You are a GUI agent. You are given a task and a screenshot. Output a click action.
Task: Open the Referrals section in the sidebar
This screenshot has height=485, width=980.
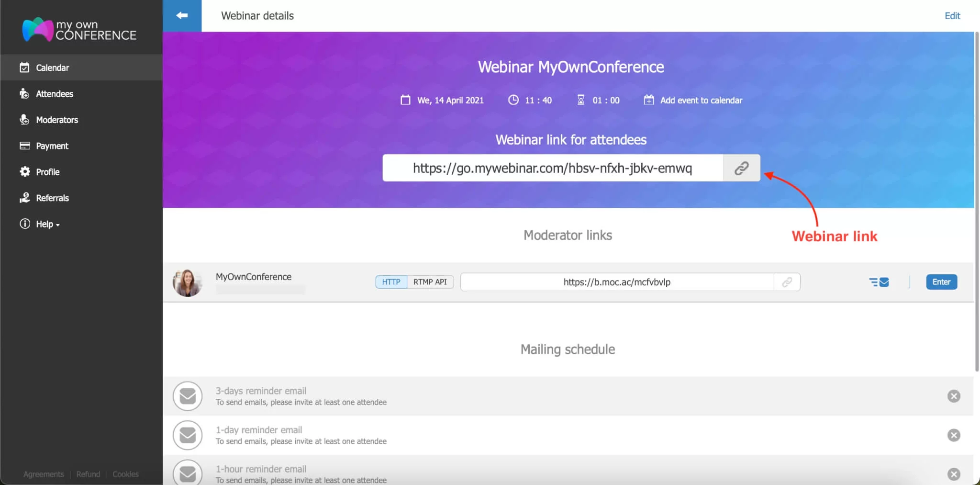(x=52, y=198)
